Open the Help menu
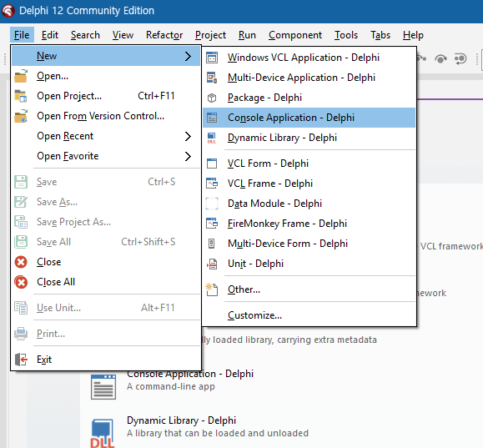Screen dimensions: 483x448 [x=413, y=35]
